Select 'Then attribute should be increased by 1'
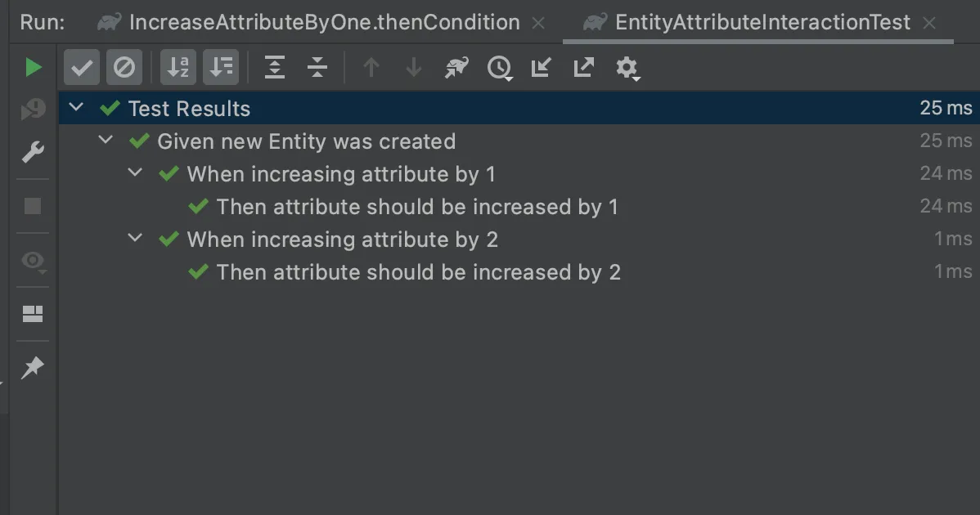This screenshot has width=980, height=515. coord(416,207)
